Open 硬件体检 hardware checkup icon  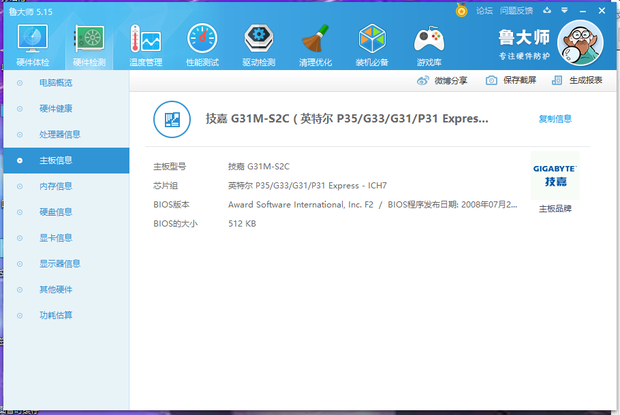coord(33,45)
